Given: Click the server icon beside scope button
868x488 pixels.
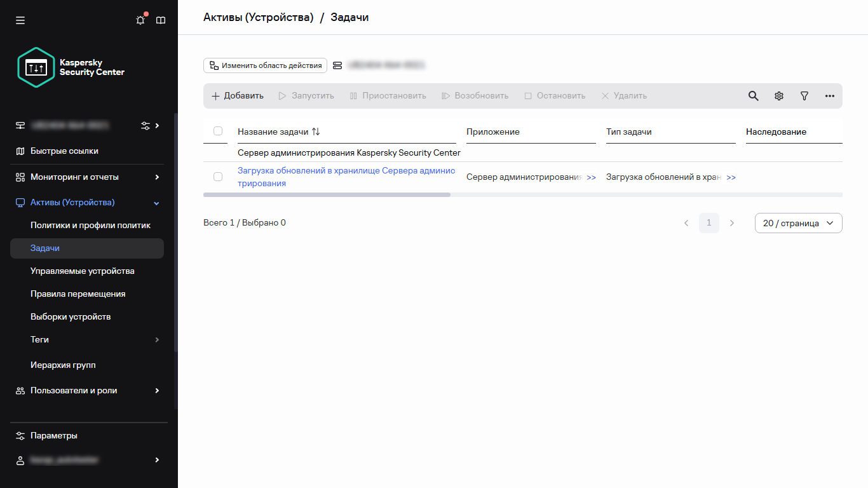Looking at the screenshot, I should coord(337,65).
